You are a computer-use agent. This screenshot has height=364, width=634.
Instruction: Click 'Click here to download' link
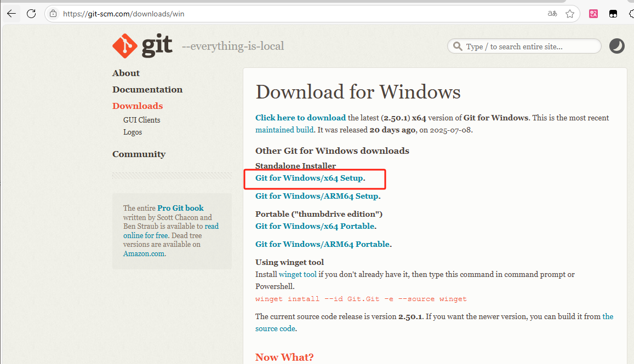click(300, 118)
